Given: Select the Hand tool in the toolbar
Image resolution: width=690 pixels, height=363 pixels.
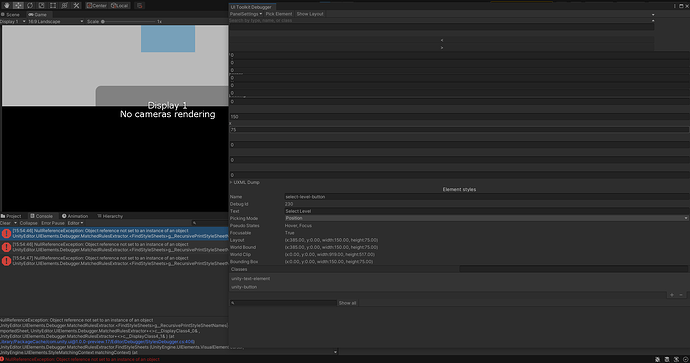Looking at the screenshot, I should tap(7, 5).
